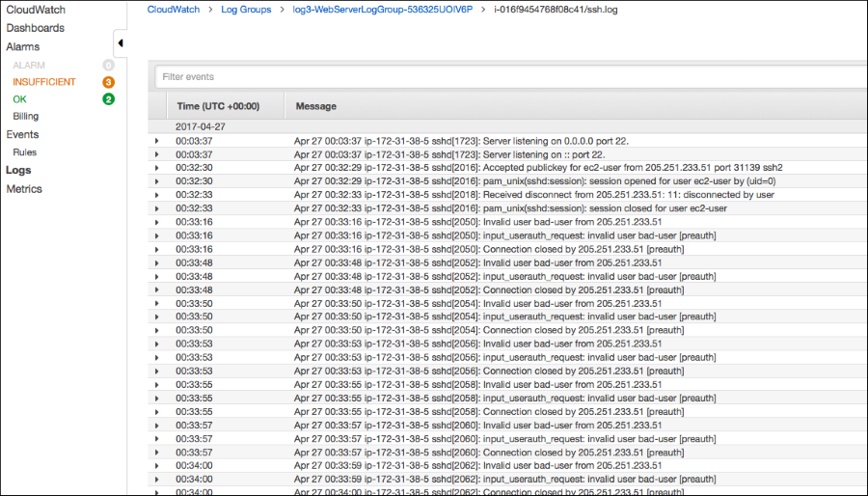Select message 'Accepted publickey for ec2-user' port 31139
This screenshot has height=496, width=868.
click(538, 168)
